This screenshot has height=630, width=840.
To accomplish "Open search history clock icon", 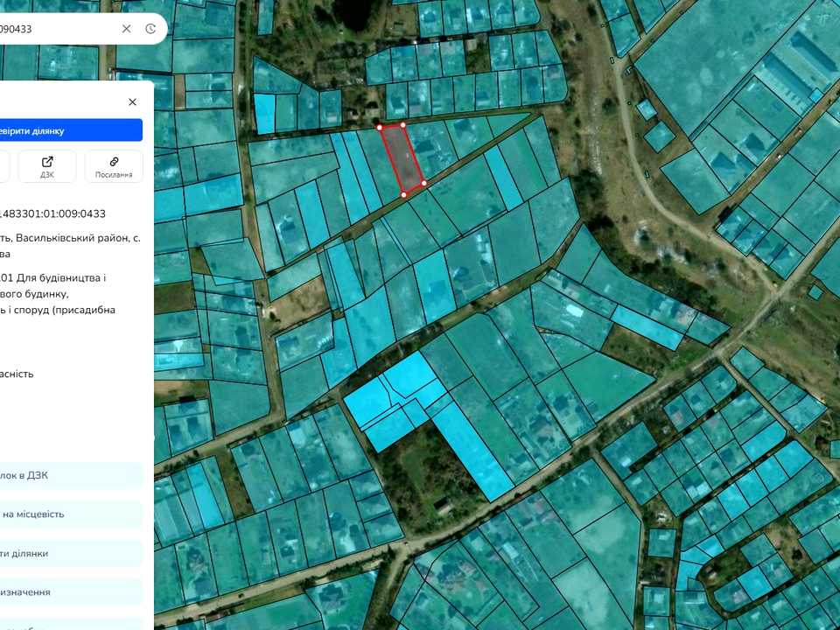I will pos(150,29).
